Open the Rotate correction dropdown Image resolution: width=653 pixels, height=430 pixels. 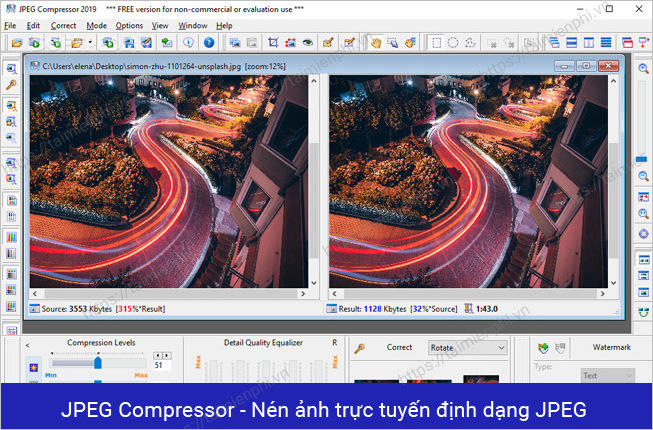[x=468, y=348]
